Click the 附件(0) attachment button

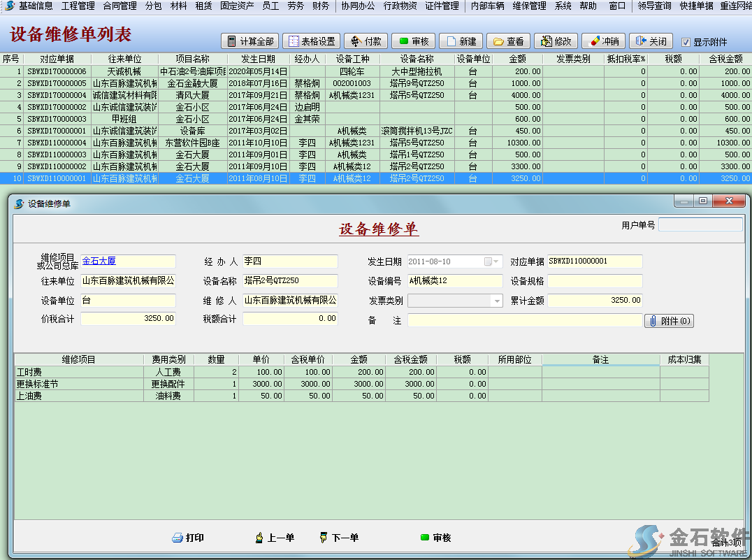[x=668, y=320]
